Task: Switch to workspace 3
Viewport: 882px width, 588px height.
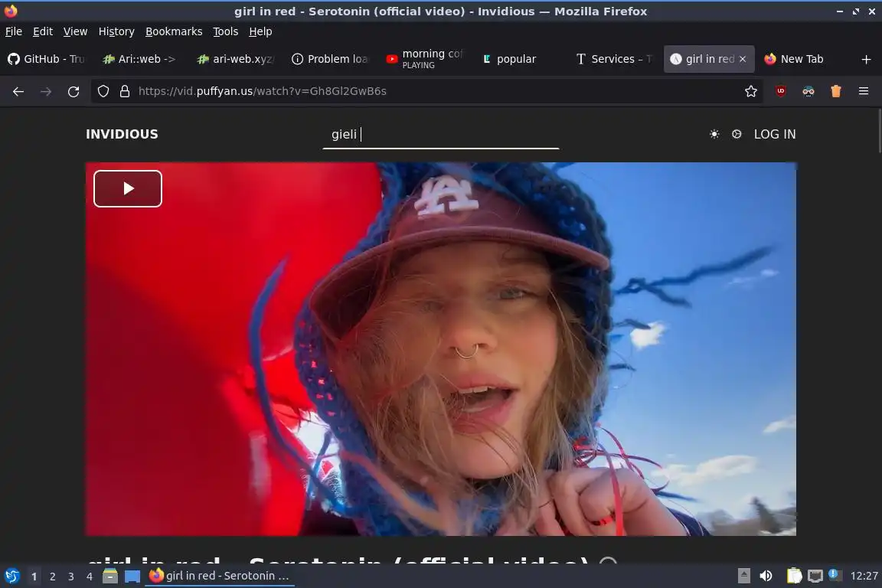Action: pyautogui.click(x=71, y=577)
